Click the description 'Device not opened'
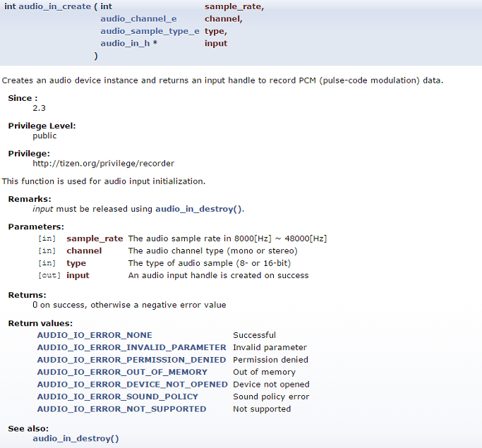The image size is (482, 448). (271, 385)
